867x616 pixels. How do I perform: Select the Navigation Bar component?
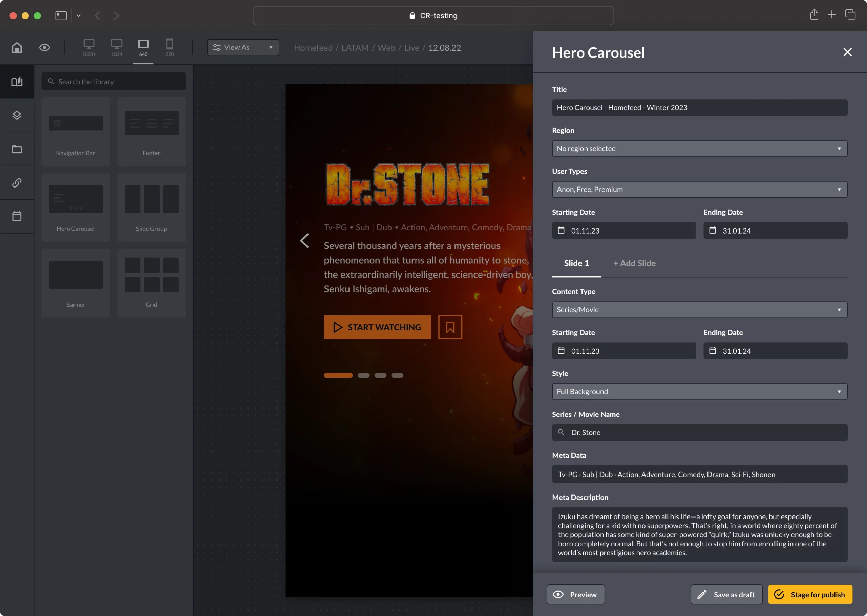(x=76, y=132)
